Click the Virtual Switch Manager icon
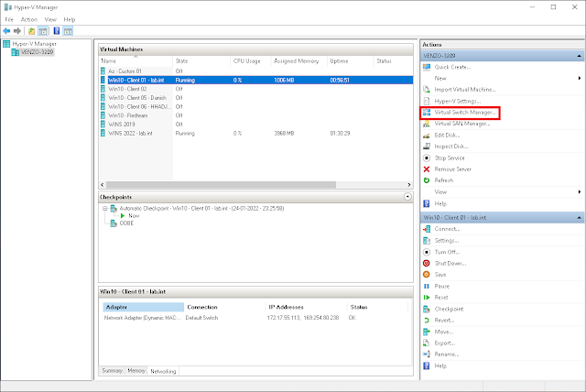The width and height of the screenshot is (586, 392). [x=427, y=112]
